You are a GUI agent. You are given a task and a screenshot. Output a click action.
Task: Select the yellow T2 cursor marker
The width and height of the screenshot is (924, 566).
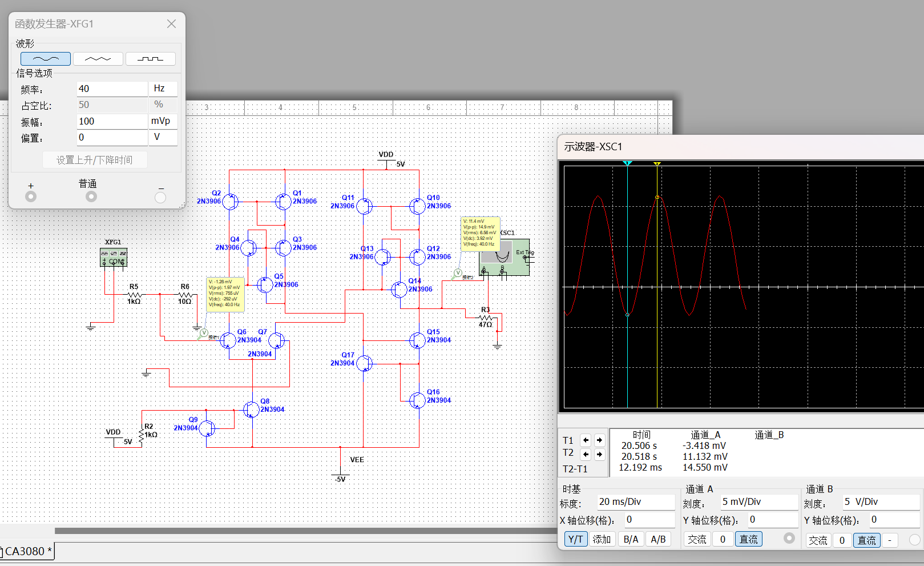click(657, 164)
